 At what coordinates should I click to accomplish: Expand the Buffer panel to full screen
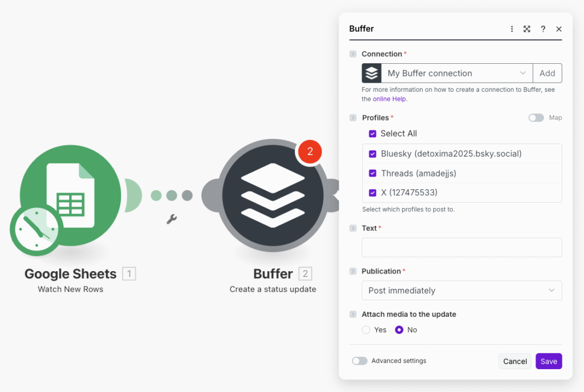527,29
